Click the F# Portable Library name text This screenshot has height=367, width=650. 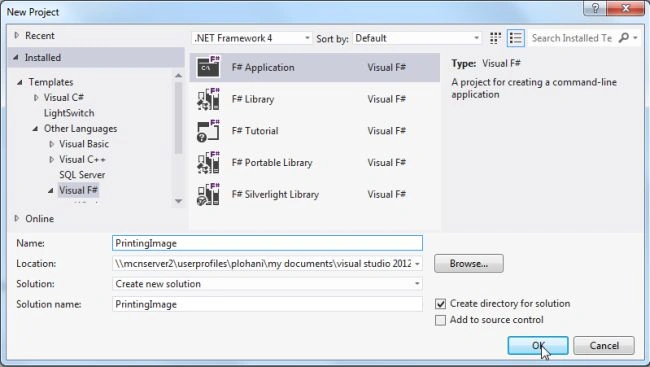point(272,163)
